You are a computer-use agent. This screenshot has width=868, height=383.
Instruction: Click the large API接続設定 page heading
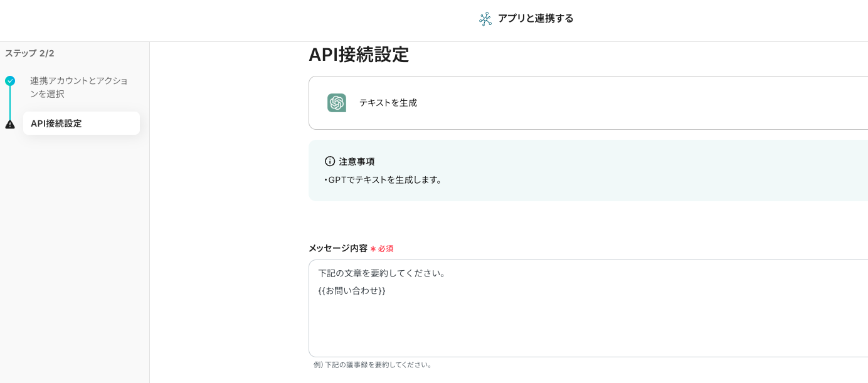tap(359, 55)
